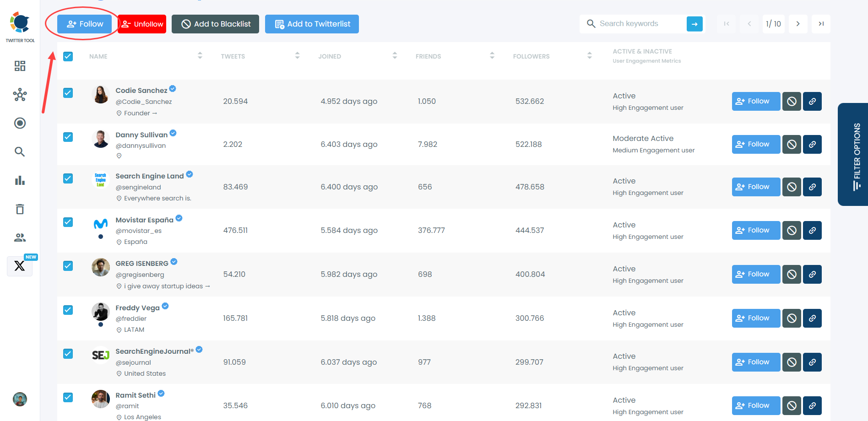Blacklist SearchEngineJournal with block icon

pos(792,362)
